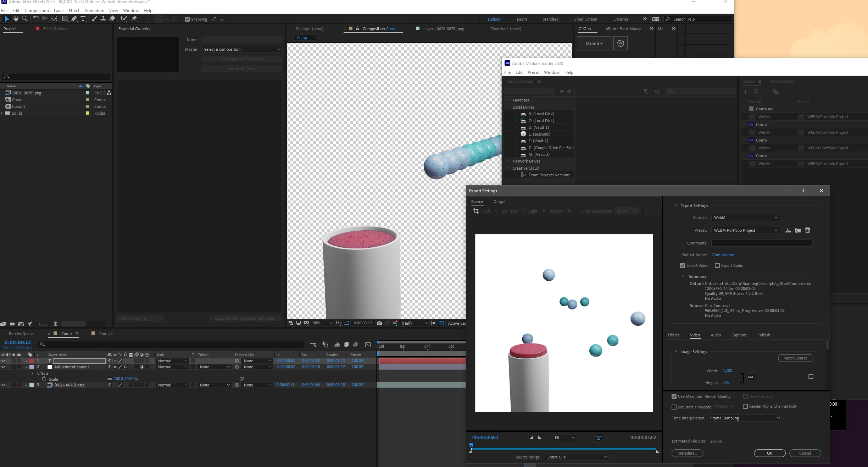Select the Horizontal Type tool
868x467 pixels.
[83, 19]
